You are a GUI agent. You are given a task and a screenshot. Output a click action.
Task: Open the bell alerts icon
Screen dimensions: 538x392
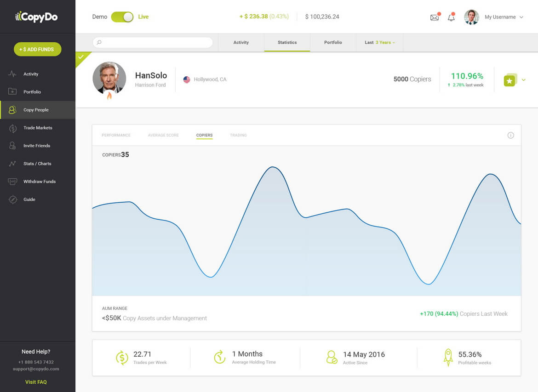click(x=451, y=17)
